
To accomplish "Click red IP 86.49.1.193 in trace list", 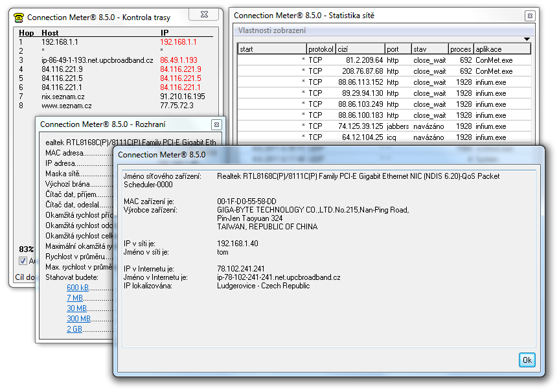I will click(x=179, y=60).
